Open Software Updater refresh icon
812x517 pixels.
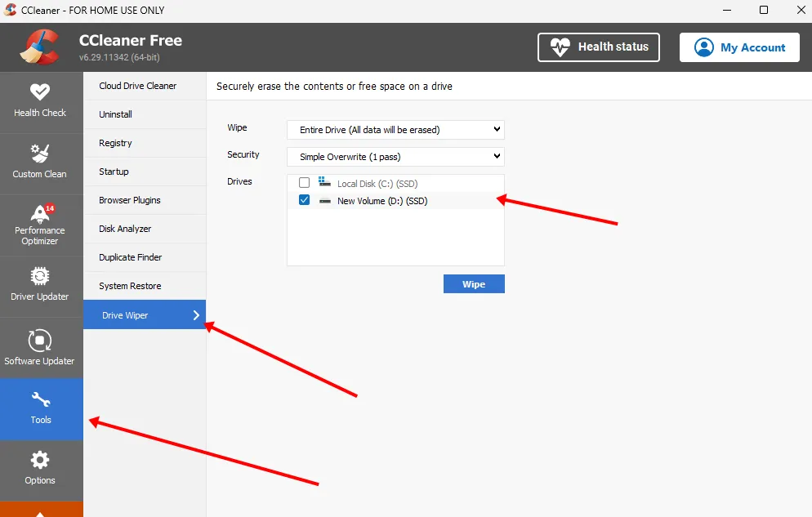click(40, 341)
